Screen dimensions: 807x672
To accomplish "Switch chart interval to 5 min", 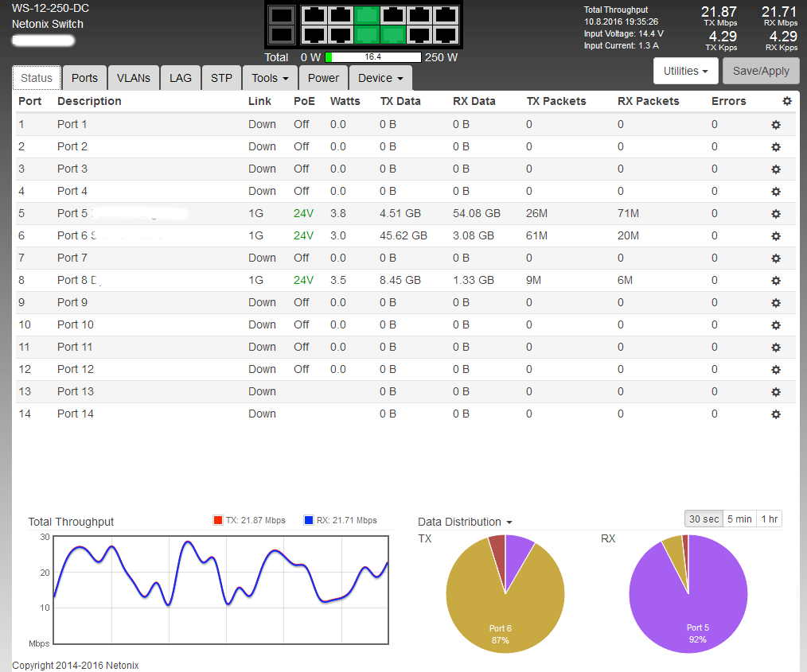I will pyautogui.click(x=739, y=519).
